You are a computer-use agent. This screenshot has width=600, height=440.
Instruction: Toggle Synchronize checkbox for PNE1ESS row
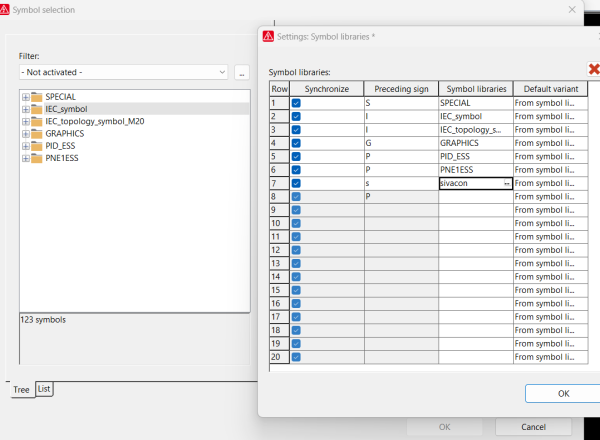point(296,170)
